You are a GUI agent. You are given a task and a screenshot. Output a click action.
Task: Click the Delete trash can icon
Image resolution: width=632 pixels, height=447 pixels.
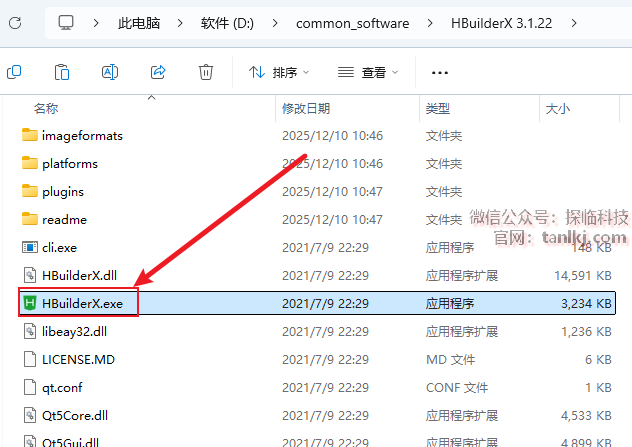[206, 72]
